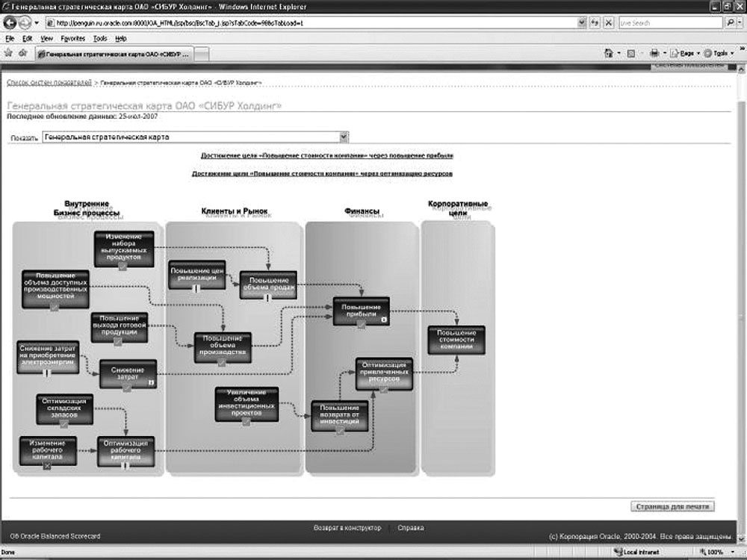
Task: Click inside the Live Search input field
Action: [671, 22]
